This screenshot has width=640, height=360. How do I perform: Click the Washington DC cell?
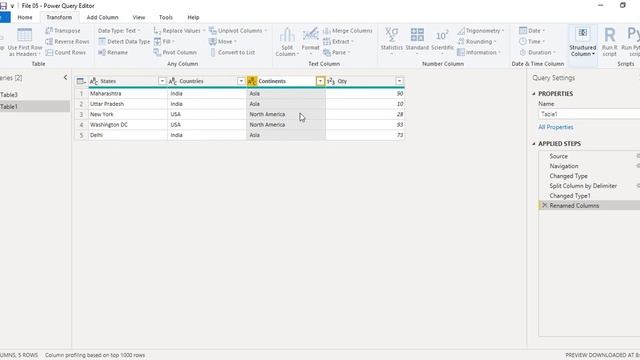point(127,124)
